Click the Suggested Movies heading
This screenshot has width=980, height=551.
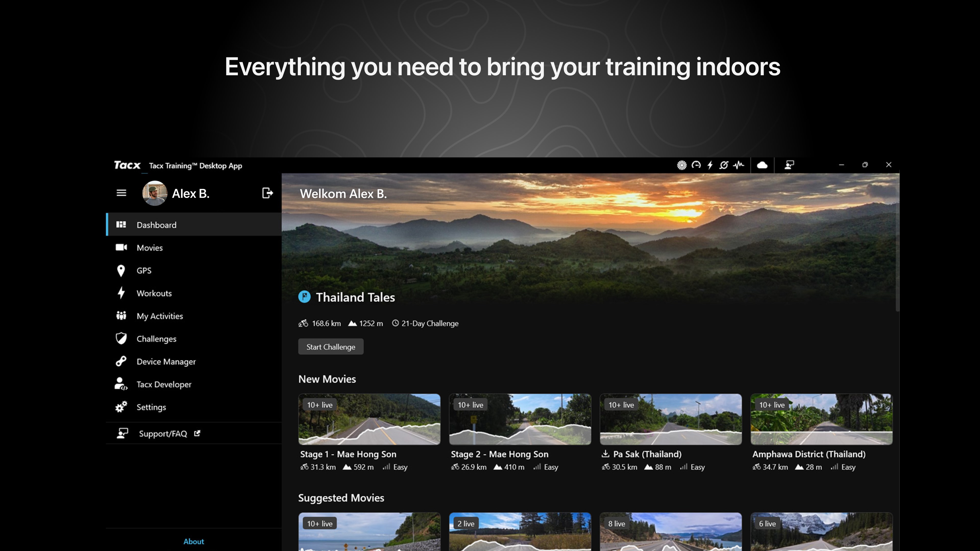341,498
